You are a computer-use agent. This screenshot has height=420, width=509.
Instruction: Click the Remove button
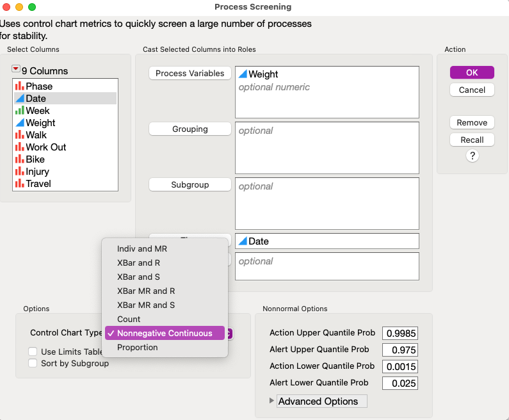tap(472, 122)
